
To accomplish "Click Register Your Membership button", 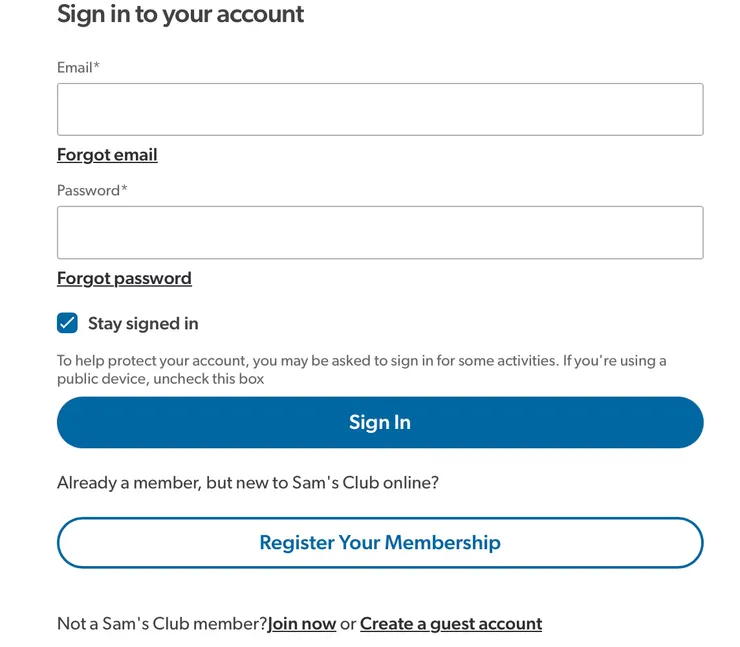I will tap(380, 543).
